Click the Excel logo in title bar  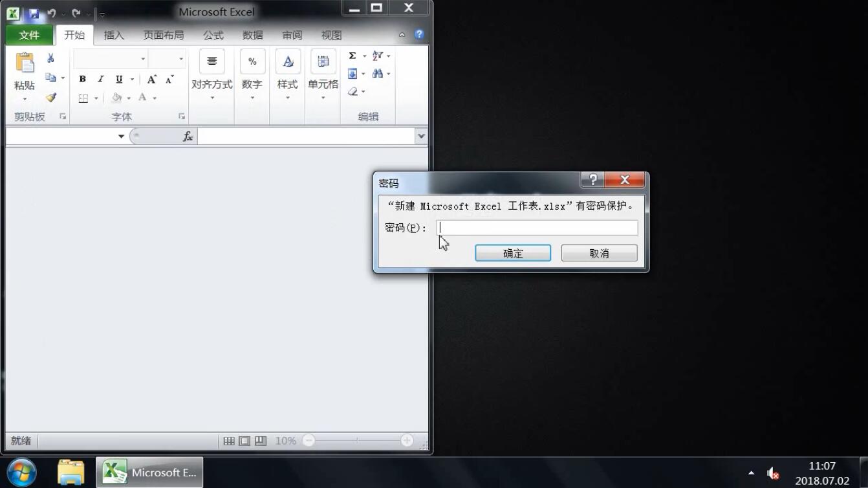coord(14,13)
